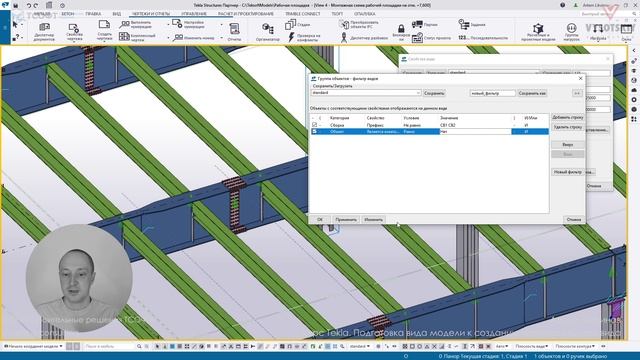Open standard view filter dropdown in bottom toolbar

[x=359, y=346]
